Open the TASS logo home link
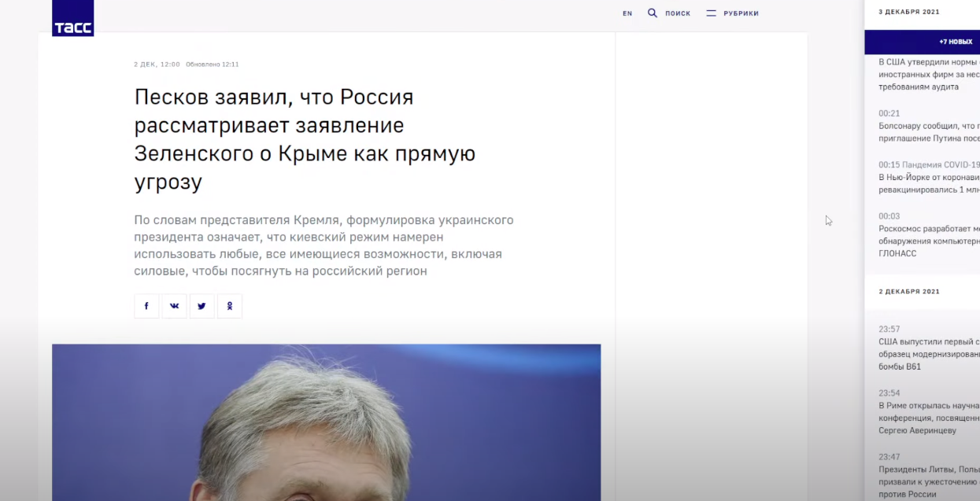980x501 pixels. coord(72,18)
